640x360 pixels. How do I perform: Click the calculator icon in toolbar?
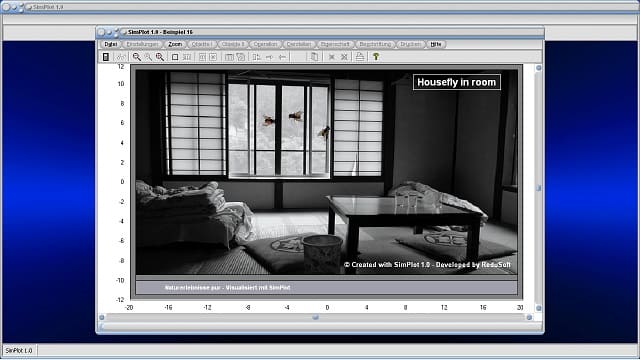pos(106,57)
